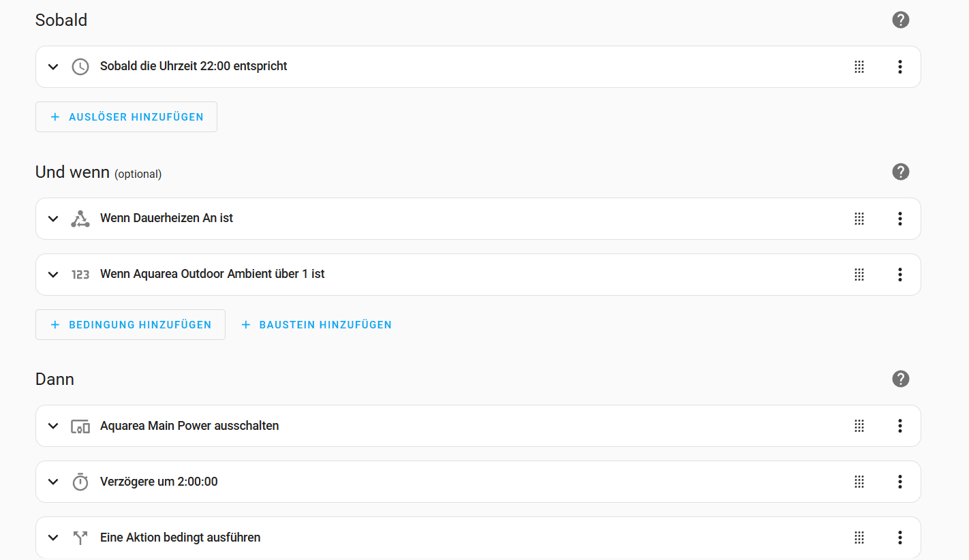
Task: Open three-dot menu for Dauerheizen condition
Action: pos(899,219)
